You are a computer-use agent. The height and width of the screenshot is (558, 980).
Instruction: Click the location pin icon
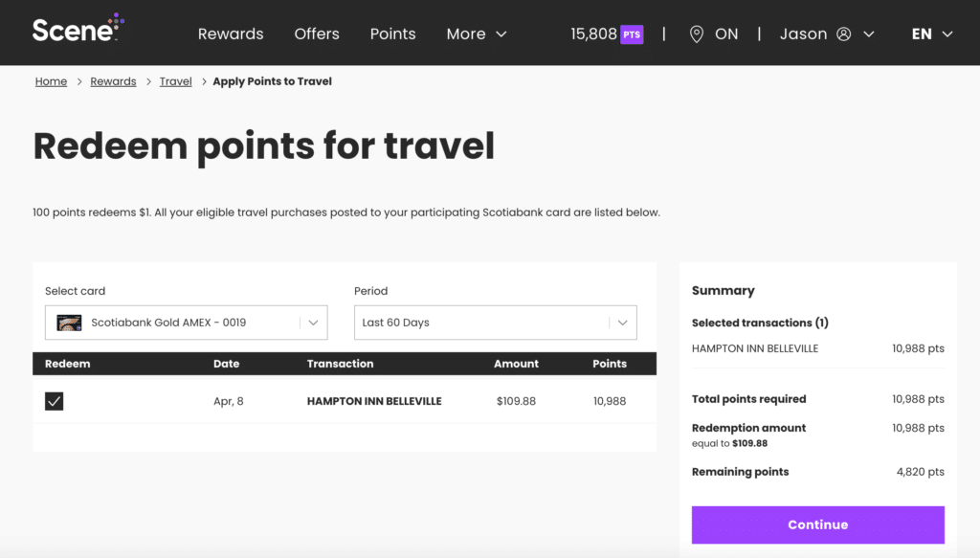(697, 34)
